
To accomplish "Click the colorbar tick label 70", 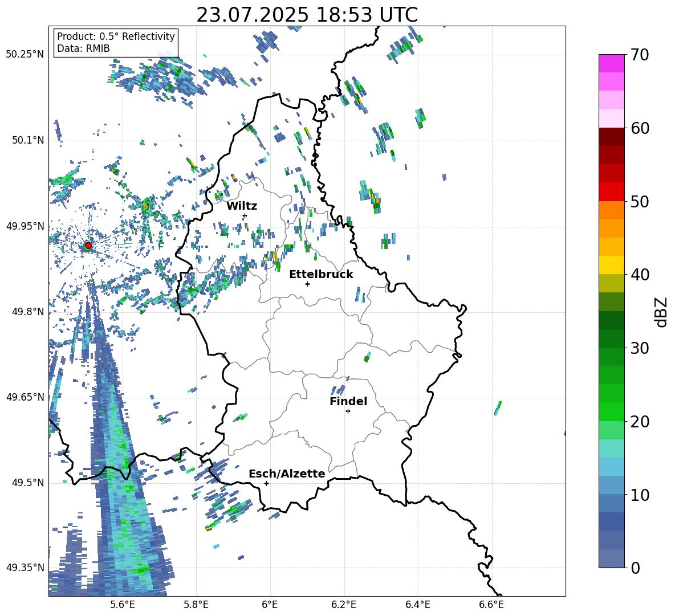I will pos(640,55).
